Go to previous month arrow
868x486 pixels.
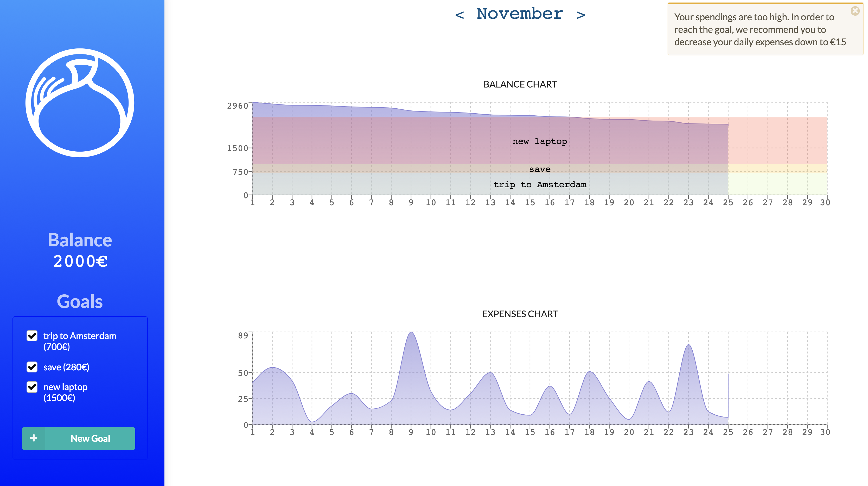[459, 15]
